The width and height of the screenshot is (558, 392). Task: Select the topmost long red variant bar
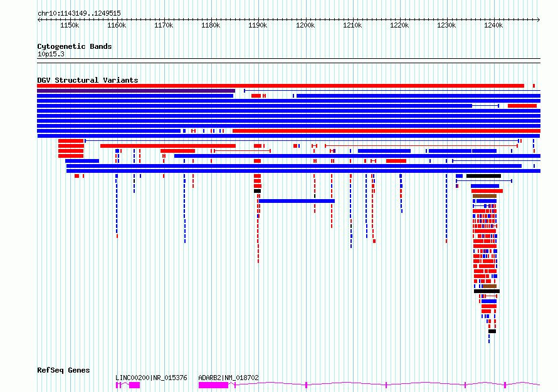tap(280, 86)
